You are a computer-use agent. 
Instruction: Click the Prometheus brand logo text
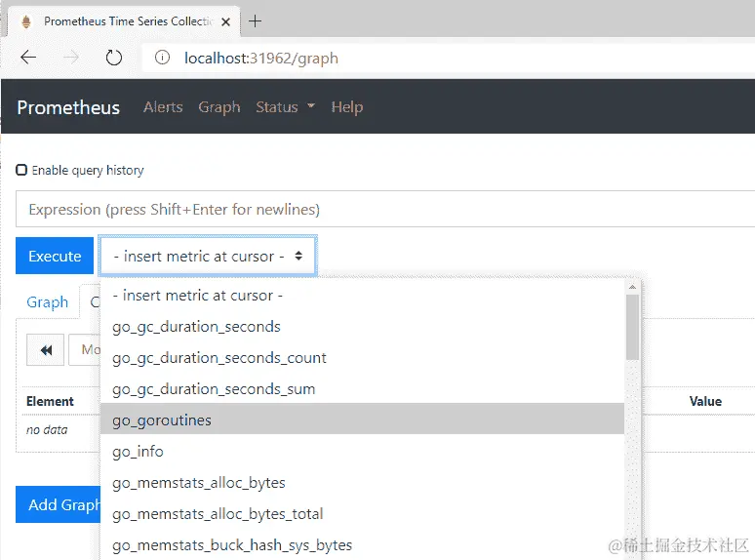[x=68, y=107]
